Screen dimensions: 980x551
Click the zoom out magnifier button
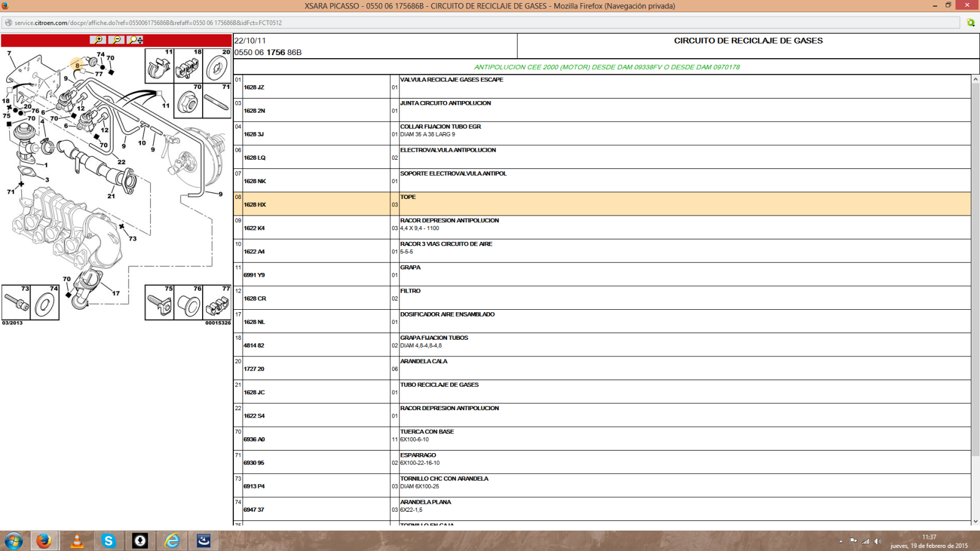[x=116, y=40]
